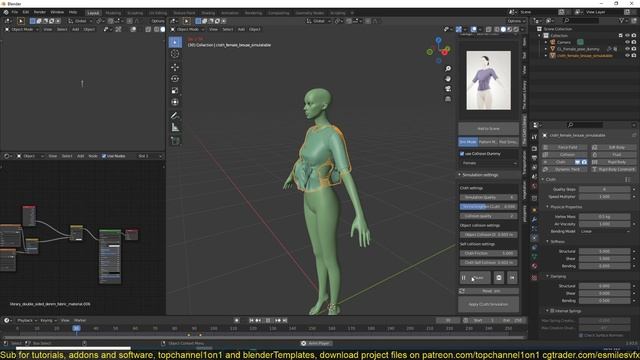Screen dimensions: 640x360
Task: Switch perspective/orthographic grid icon in viewport
Action: click(x=448, y=99)
